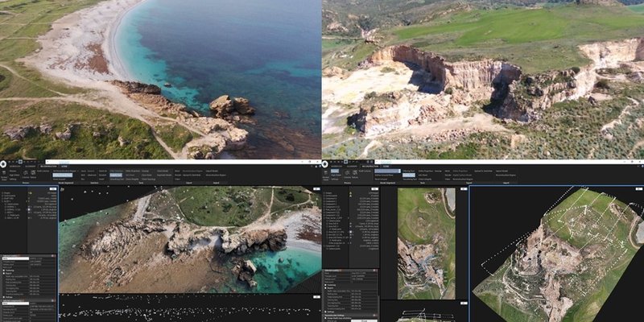Click Colorize icon in right window ribbon
The image size is (644, 322).
(x=348, y=174)
